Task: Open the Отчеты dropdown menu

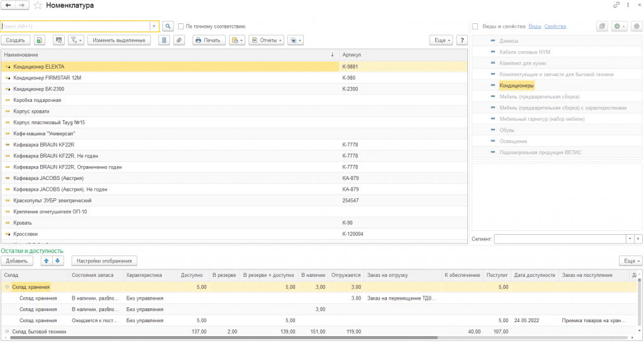Action: coord(267,40)
